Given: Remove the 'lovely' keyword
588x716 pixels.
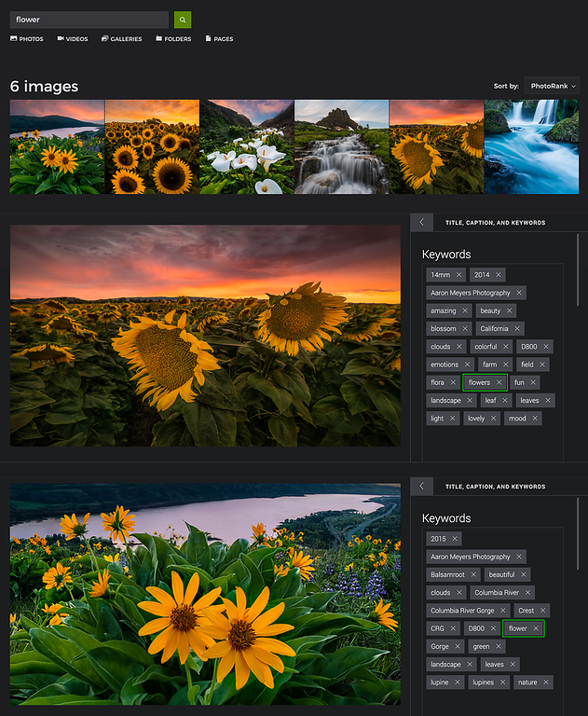Looking at the screenshot, I should coord(493,419).
